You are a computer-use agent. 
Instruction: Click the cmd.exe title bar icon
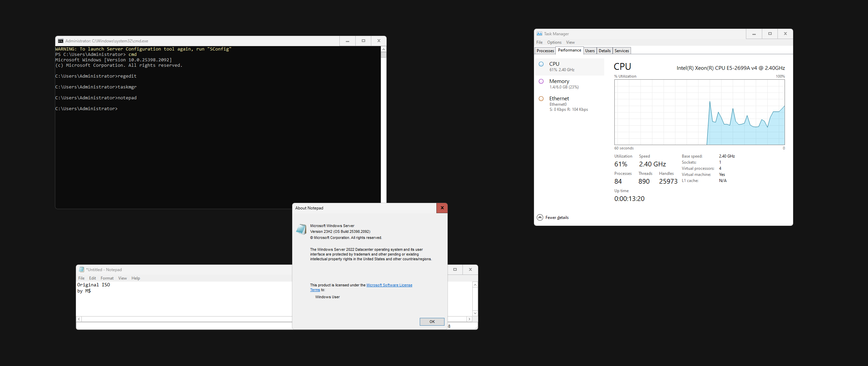tap(61, 41)
